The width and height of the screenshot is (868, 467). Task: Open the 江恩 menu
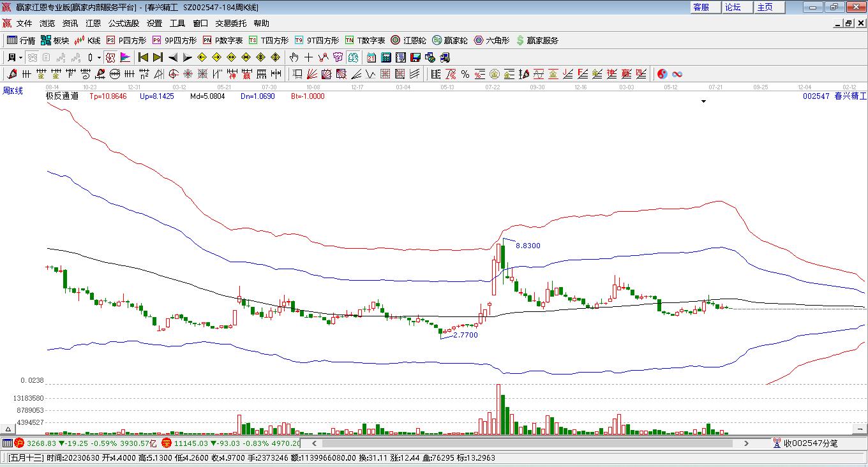click(x=93, y=24)
